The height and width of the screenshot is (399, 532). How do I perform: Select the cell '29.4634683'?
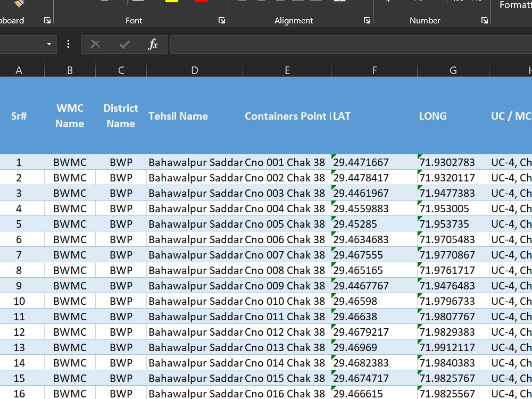coord(374,239)
